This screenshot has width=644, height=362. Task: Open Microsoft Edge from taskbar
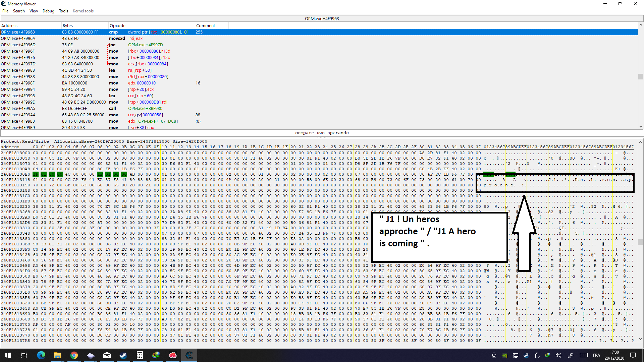[x=41, y=355]
